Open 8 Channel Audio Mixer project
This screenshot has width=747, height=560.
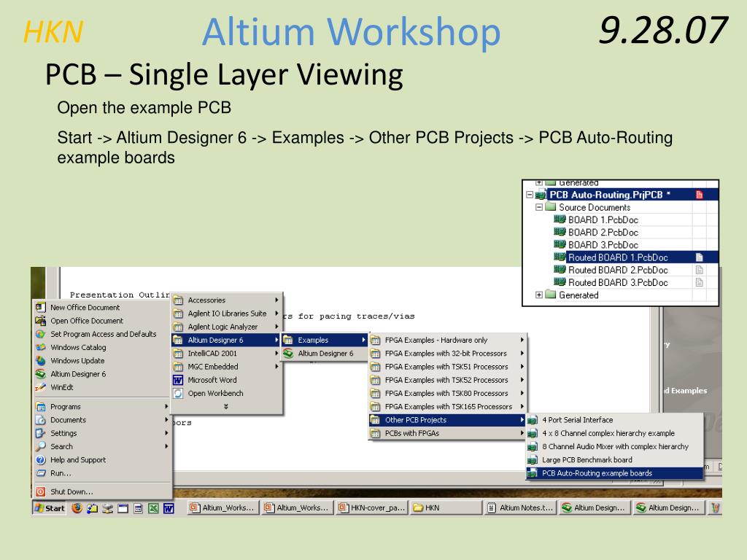614,447
